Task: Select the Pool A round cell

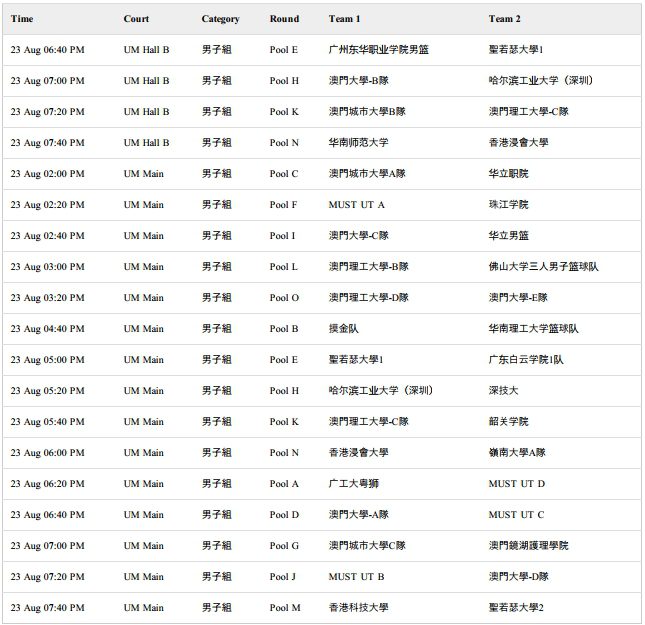Action: pyautogui.click(x=284, y=483)
